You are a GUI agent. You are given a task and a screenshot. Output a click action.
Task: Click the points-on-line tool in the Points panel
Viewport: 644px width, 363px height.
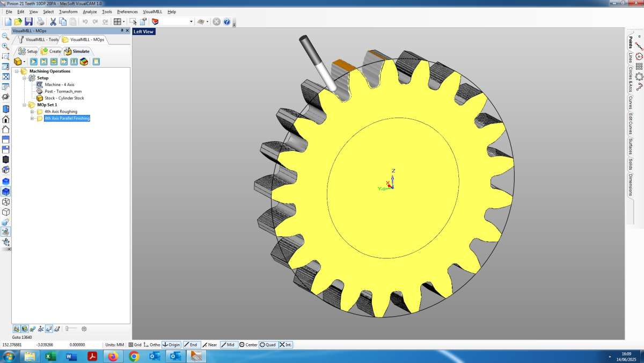(x=639, y=47)
